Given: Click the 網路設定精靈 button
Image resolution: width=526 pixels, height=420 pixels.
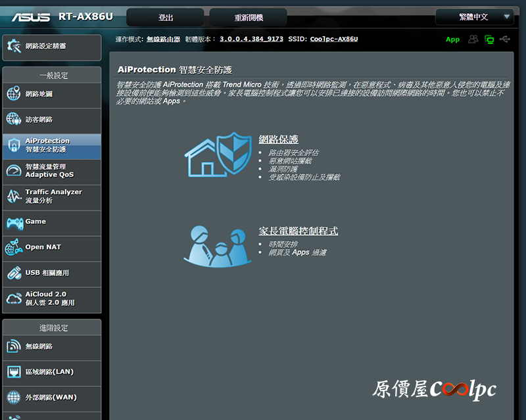Looking at the screenshot, I should [52, 47].
